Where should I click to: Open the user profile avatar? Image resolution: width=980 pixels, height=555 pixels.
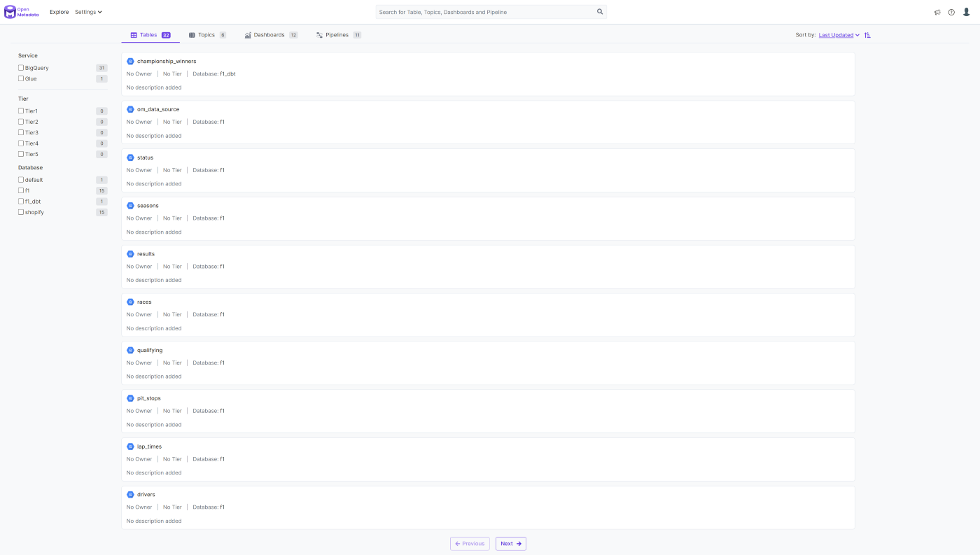967,12
